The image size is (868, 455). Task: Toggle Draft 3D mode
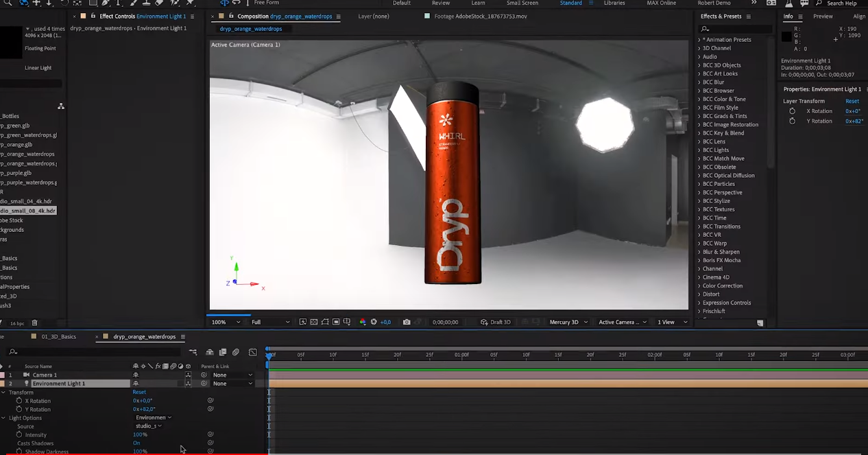coord(495,322)
